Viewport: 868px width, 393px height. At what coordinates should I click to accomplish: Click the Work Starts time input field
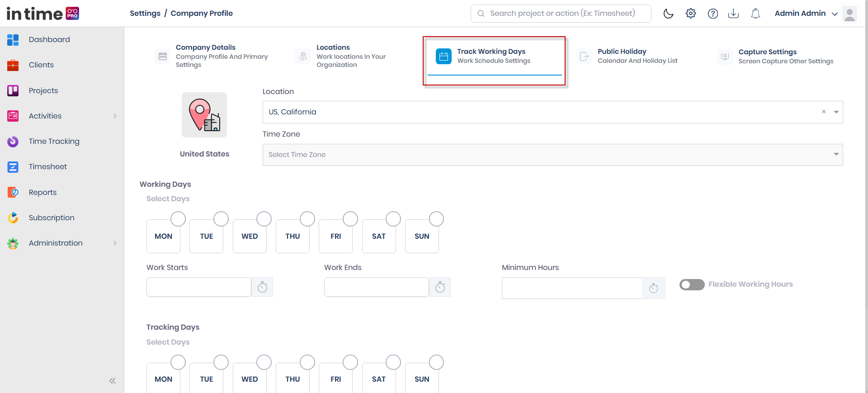pyautogui.click(x=199, y=287)
